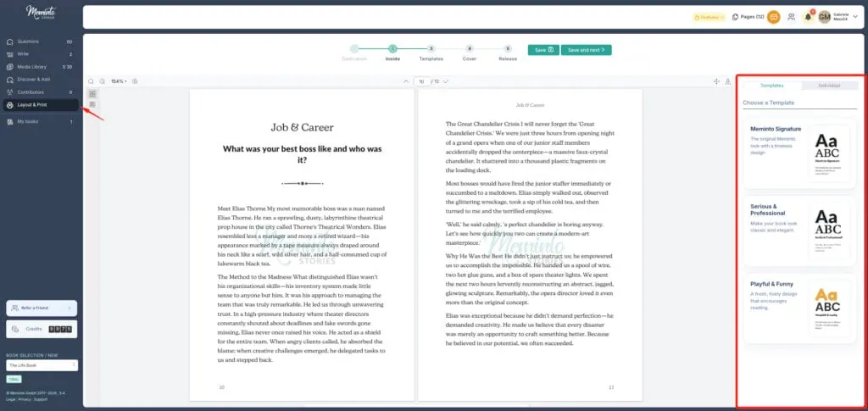Click the page 11 right page
Viewport: 868px width, 411px height.
(x=530, y=245)
